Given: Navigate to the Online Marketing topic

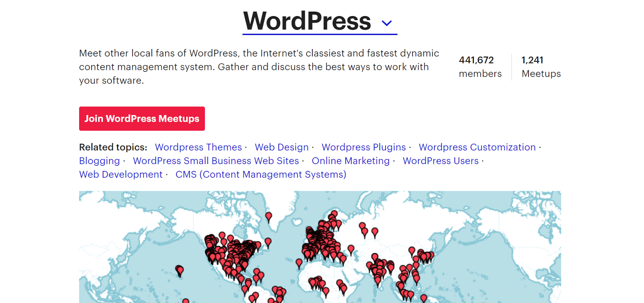Looking at the screenshot, I should pos(351,161).
